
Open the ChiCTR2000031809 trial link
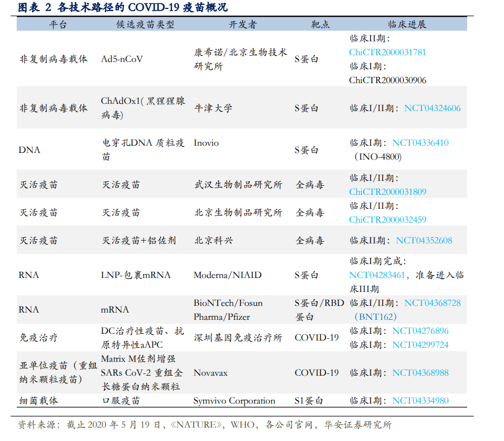pos(388,192)
